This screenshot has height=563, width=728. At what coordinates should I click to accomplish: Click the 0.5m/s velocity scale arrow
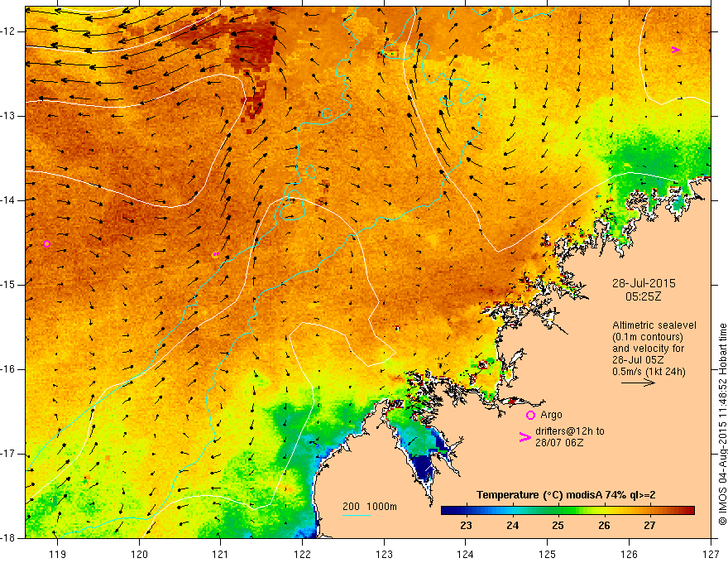[x=638, y=383]
